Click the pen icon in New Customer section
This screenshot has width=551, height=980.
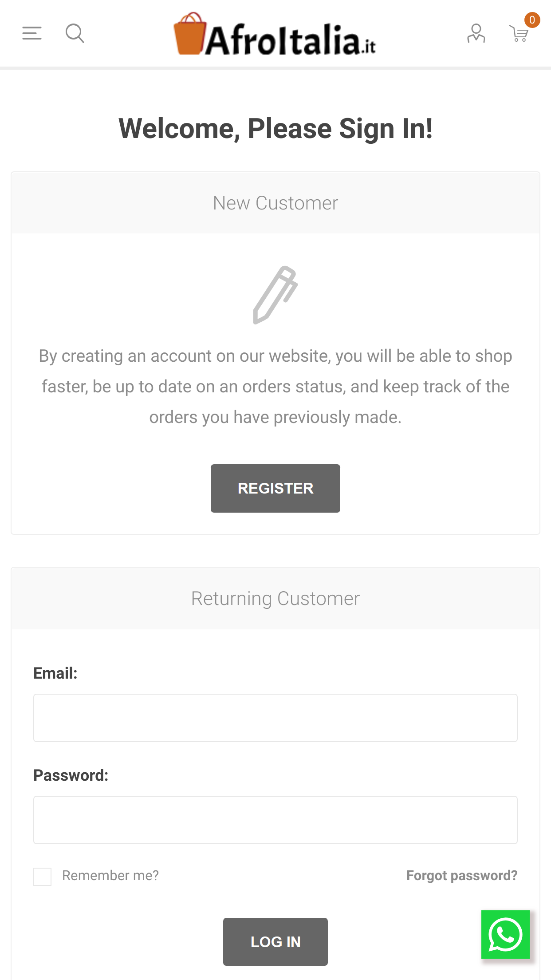(x=275, y=295)
